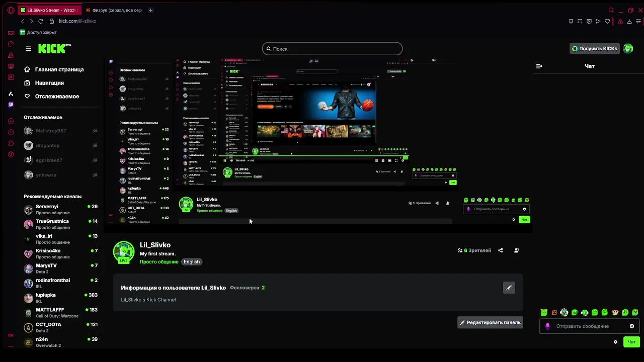Open followed channel ynkswxx
Screen dimensions: 644x362
60,175
